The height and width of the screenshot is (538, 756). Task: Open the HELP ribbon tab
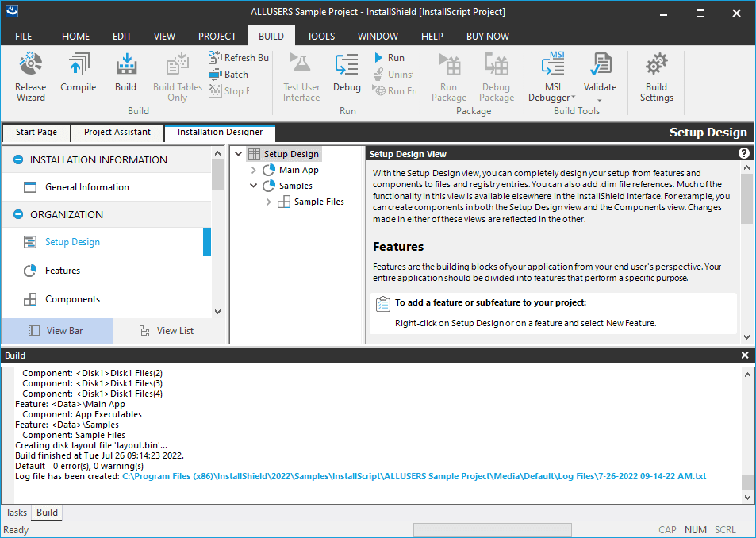pyautogui.click(x=432, y=37)
